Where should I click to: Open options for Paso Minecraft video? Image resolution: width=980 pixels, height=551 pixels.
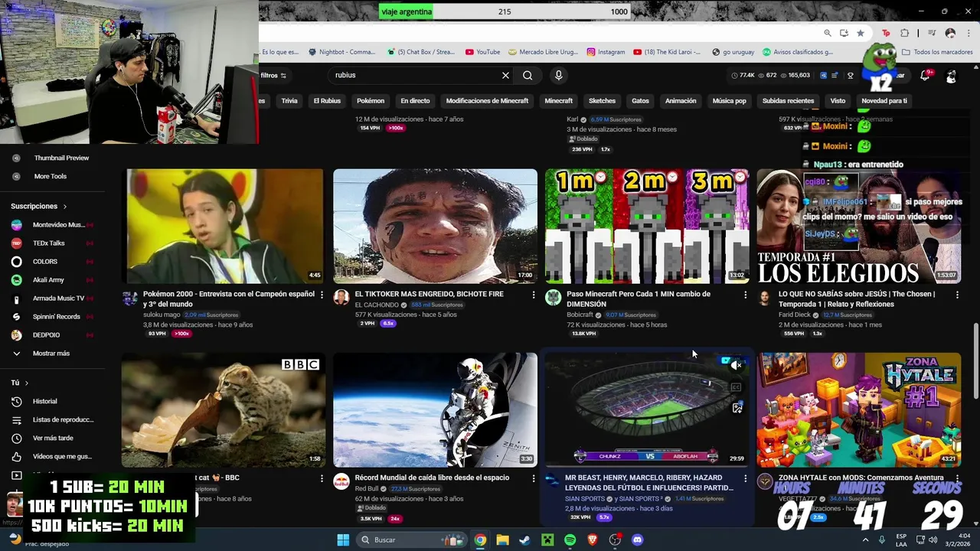click(745, 295)
